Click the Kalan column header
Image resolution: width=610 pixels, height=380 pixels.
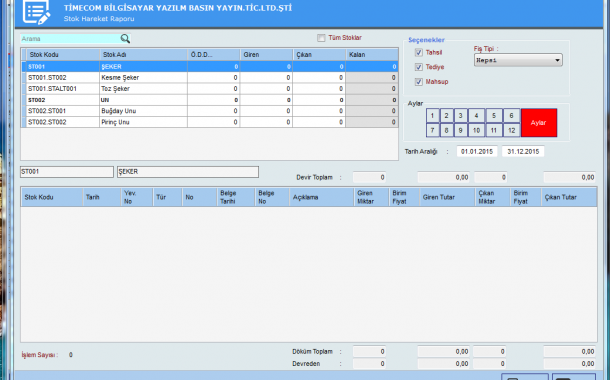pos(372,54)
